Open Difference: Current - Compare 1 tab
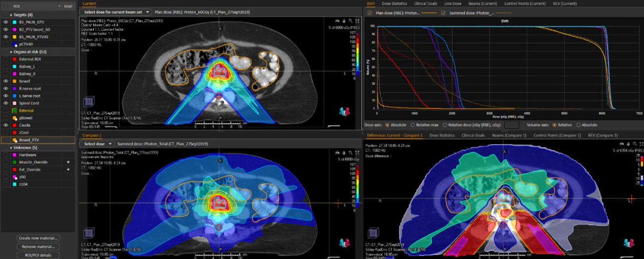 click(394, 135)
